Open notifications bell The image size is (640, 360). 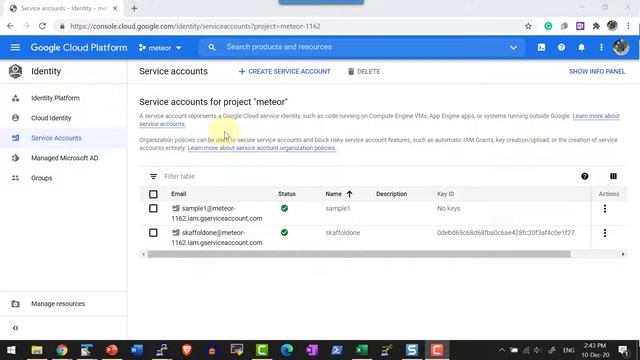pos(581,47)
